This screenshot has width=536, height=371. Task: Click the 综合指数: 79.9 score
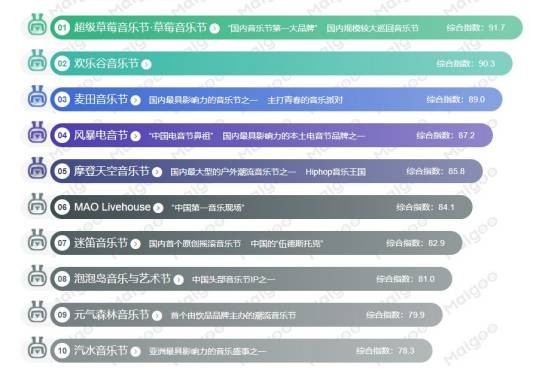[396, 315]
